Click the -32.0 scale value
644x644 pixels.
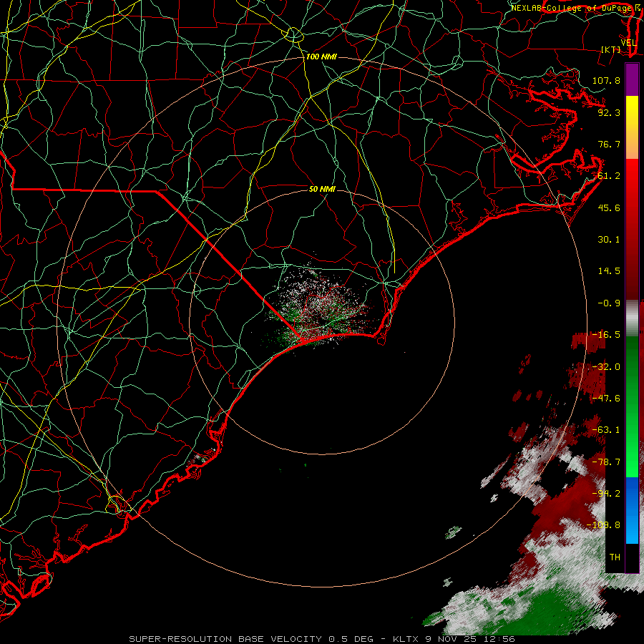606,367
